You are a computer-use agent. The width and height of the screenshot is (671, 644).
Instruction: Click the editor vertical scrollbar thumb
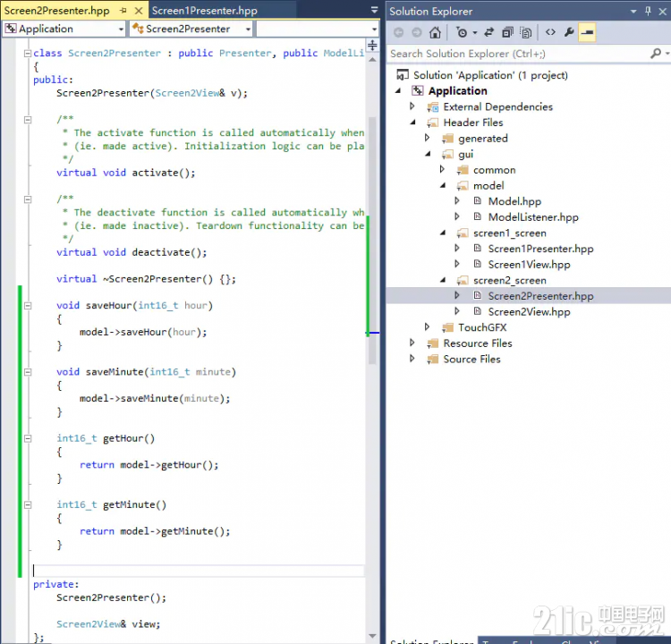(x=372, y=240)
